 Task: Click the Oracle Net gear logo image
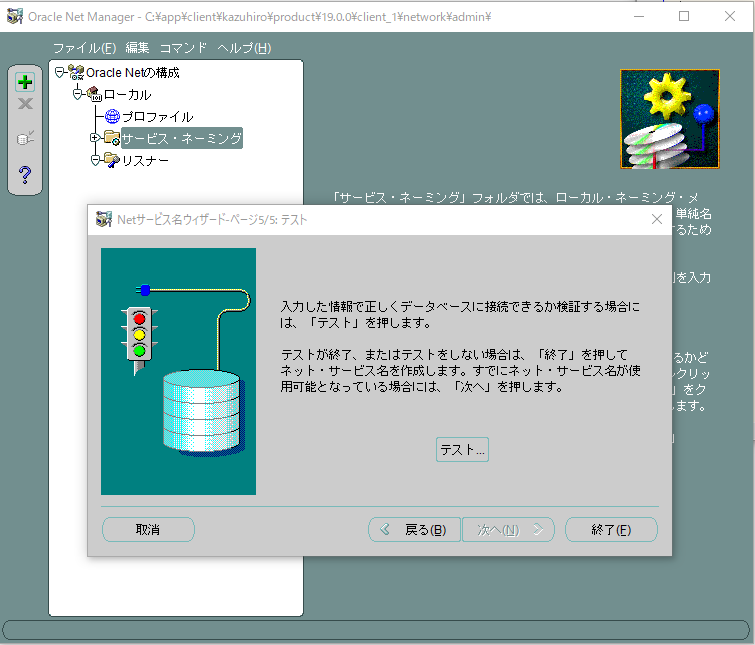[x=669, y=119]
